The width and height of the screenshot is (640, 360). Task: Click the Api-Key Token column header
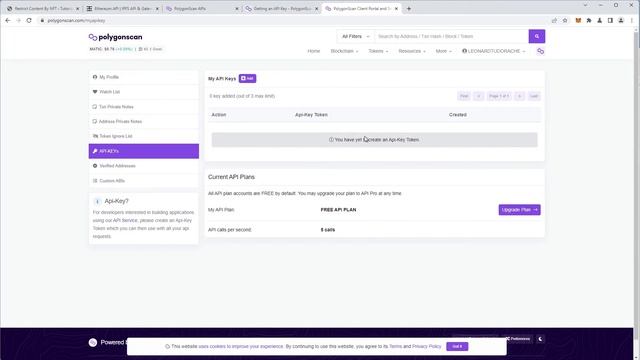[x=311, y=115]
